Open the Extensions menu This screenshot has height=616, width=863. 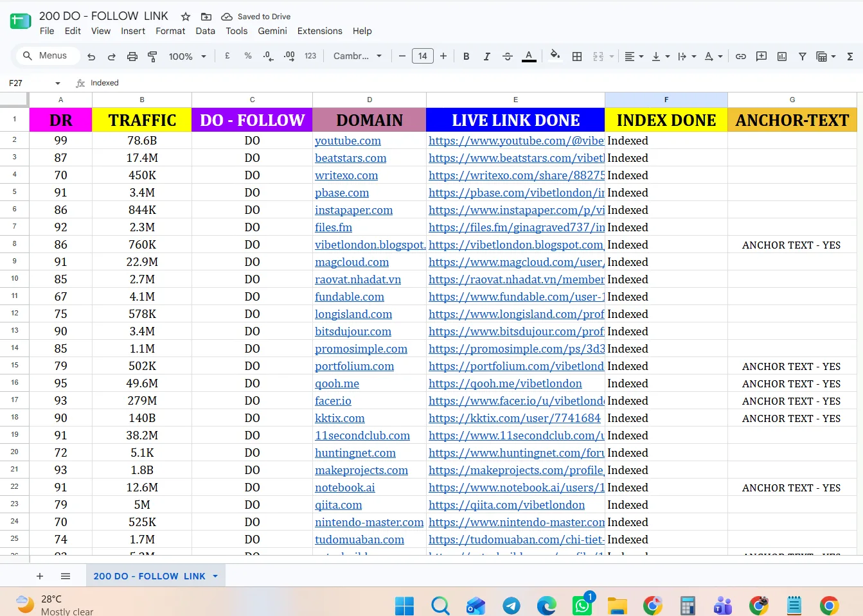tap(320, 31)
